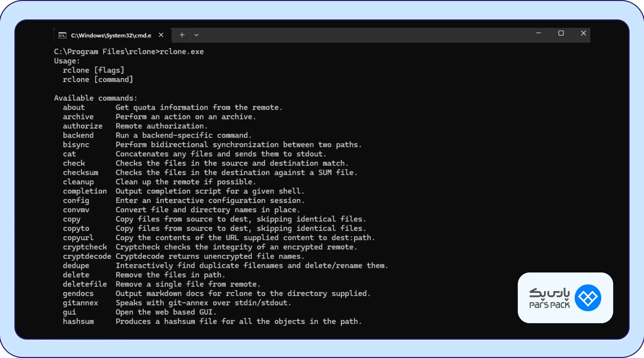Expand the new tab profile dropdown

click(196, 35)
